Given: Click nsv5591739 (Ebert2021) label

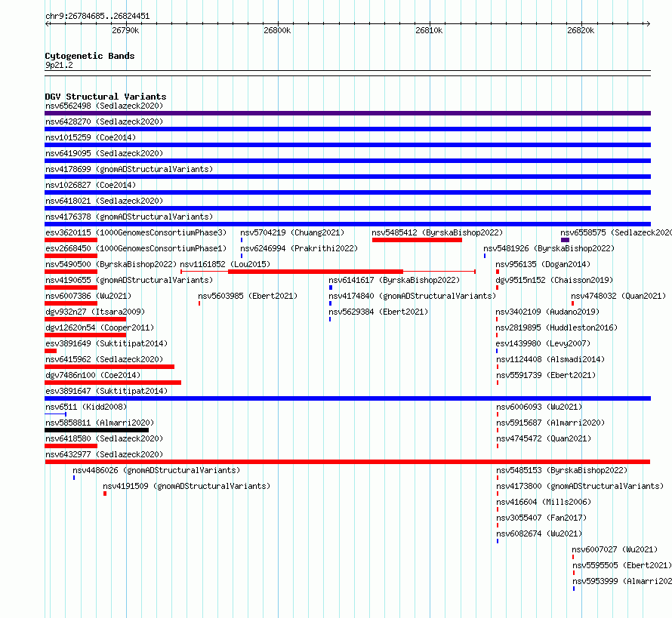Looking at the screenshot, I should [546, 375].
